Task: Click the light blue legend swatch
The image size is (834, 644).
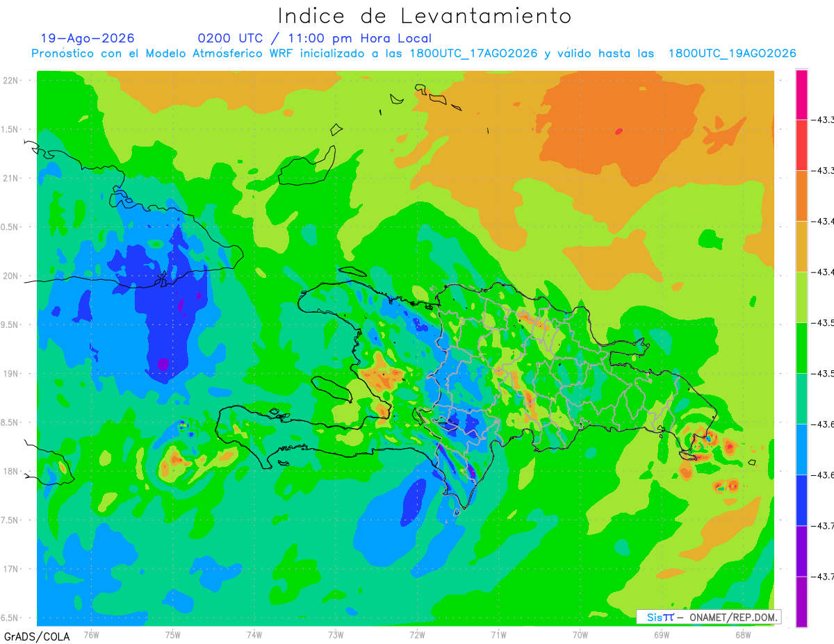Action: tap(801, 449)
